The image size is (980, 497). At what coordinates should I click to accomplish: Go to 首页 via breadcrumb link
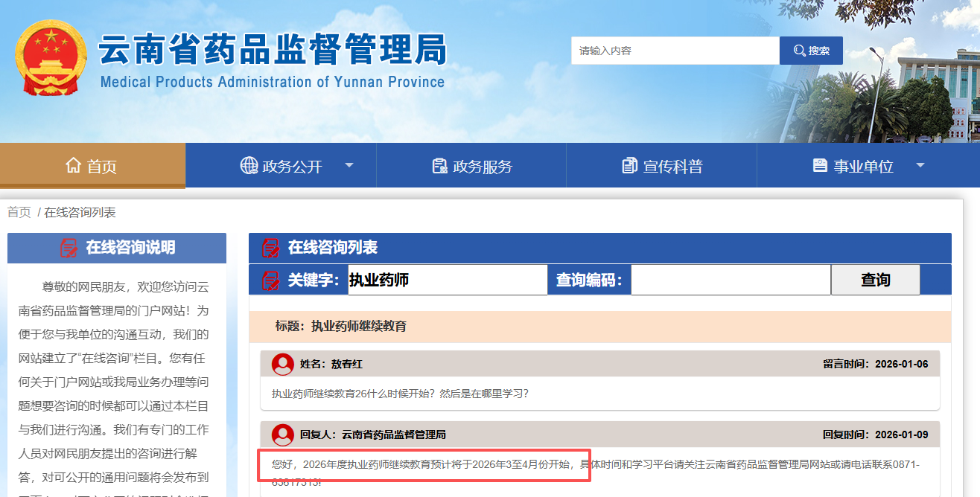point(19,213)
